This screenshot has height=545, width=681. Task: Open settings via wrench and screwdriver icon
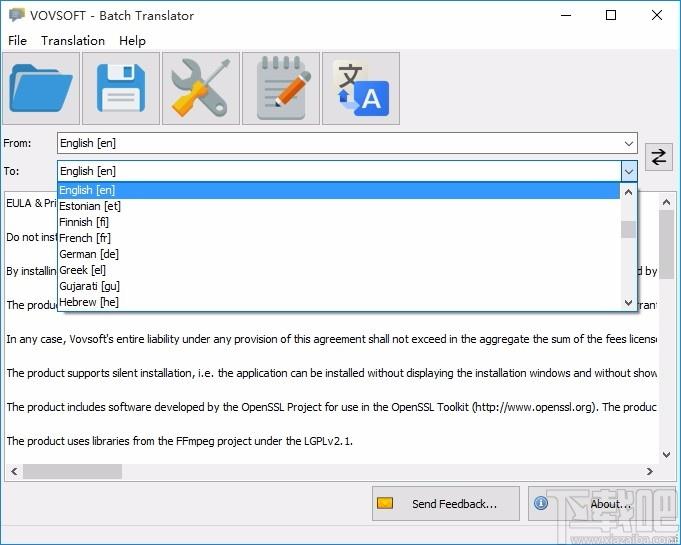(201, 89)
